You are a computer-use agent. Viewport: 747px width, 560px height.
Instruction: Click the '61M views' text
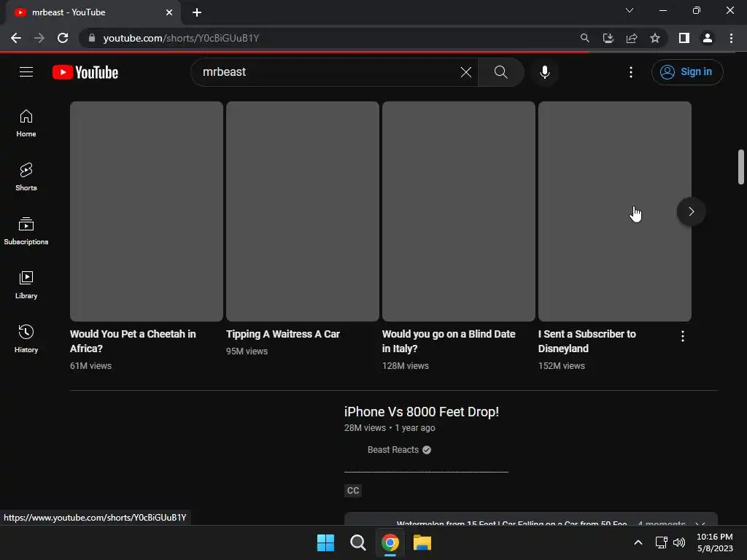coord(90,366)
